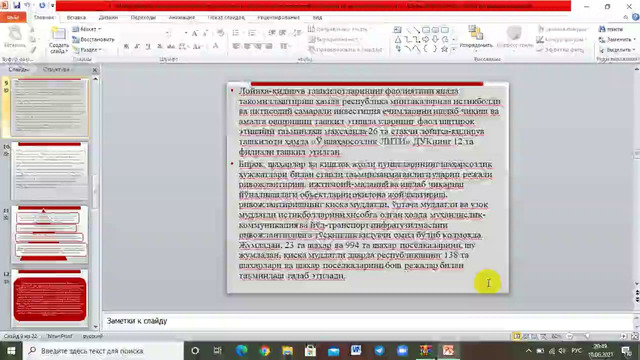The width and height of the screenshot is (640, 360).
Task: Increase the list indent level
Action: (282, 33)
